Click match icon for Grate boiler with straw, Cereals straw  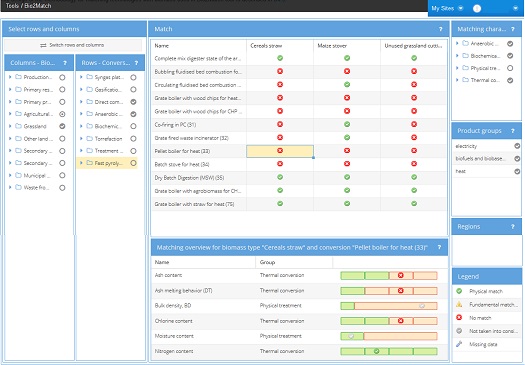pyautogui.click(x=280, y=204)
